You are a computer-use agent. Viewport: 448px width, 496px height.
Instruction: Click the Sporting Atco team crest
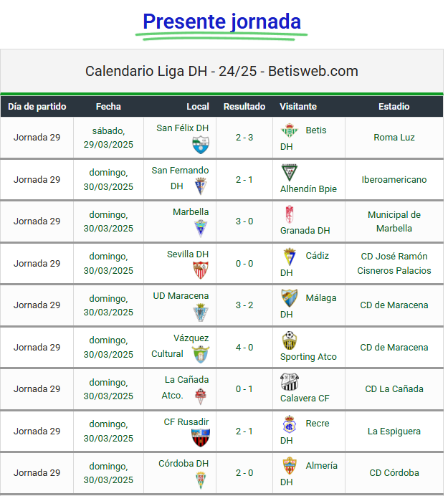[x=289, y=340]
